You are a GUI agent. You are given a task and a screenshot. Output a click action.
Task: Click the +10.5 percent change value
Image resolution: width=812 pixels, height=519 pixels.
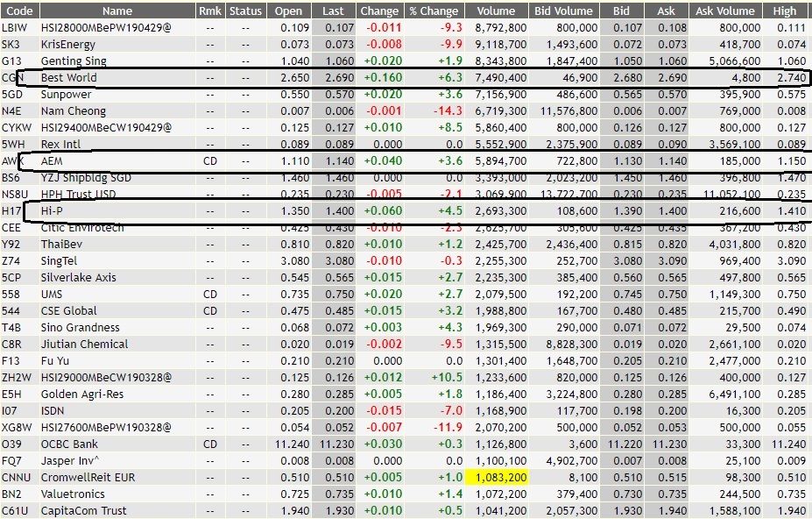tap(447, 378)
